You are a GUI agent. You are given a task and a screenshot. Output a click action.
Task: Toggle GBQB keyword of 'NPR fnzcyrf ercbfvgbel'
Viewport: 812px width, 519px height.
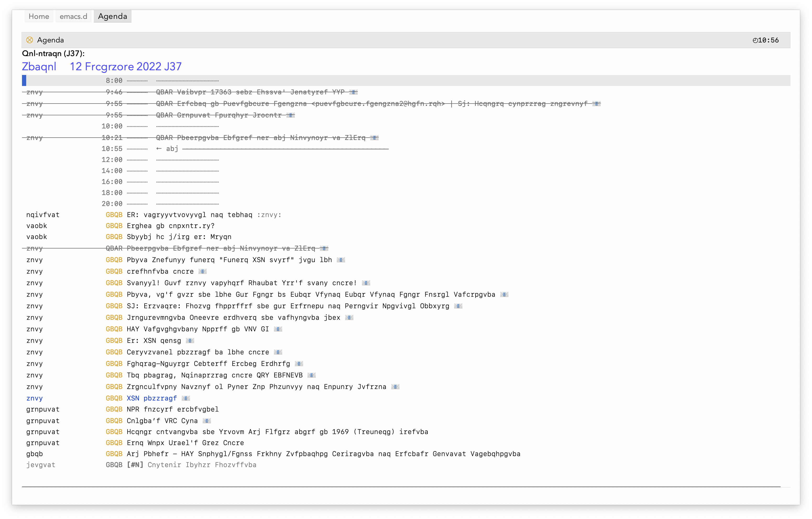[114, 410]
